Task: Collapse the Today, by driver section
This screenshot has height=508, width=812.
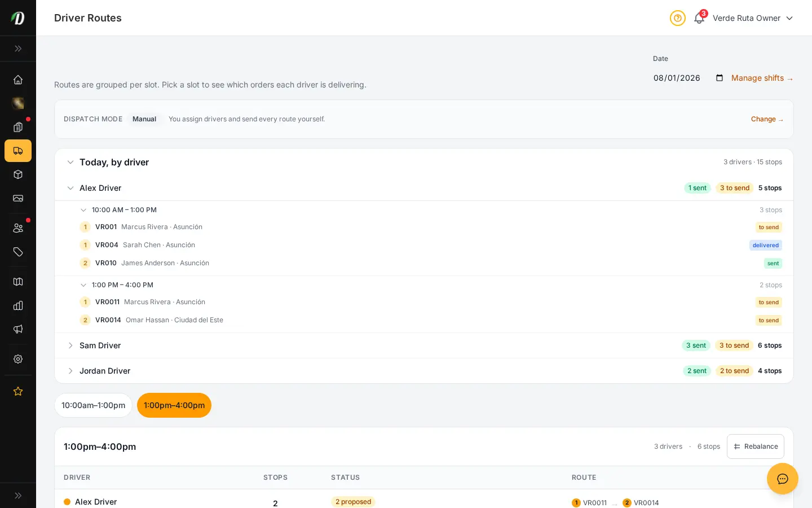Action: (x=70, y=162)
